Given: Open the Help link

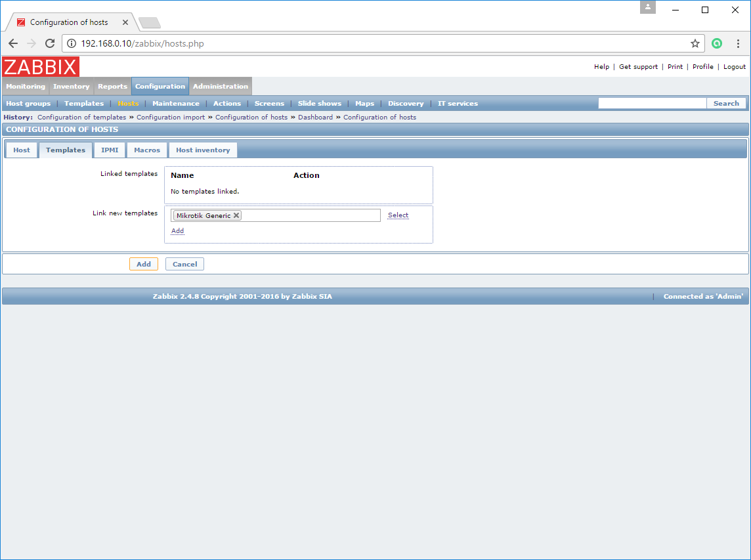Looking at the screenshot, I should coord(601,66).
